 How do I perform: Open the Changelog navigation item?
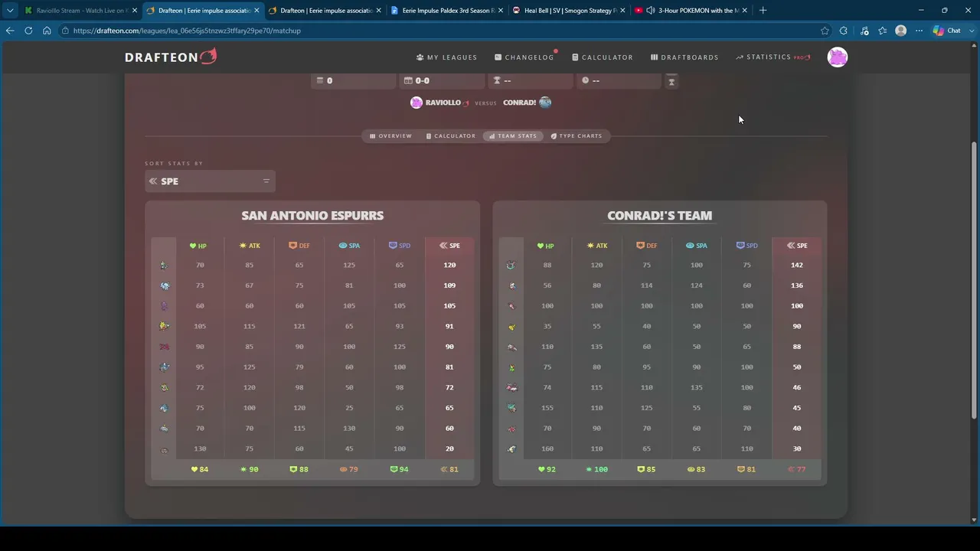pyautogui.click(x=524, y=57)
